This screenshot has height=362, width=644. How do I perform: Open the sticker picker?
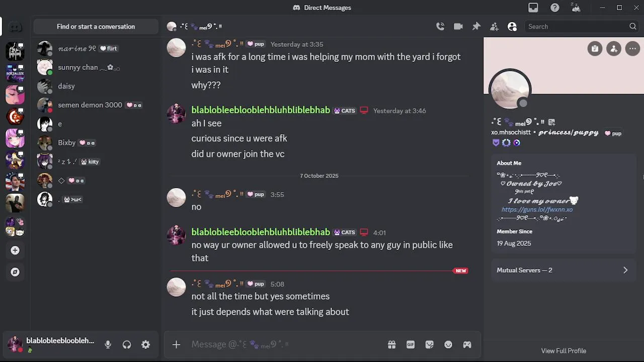(429, 344)
